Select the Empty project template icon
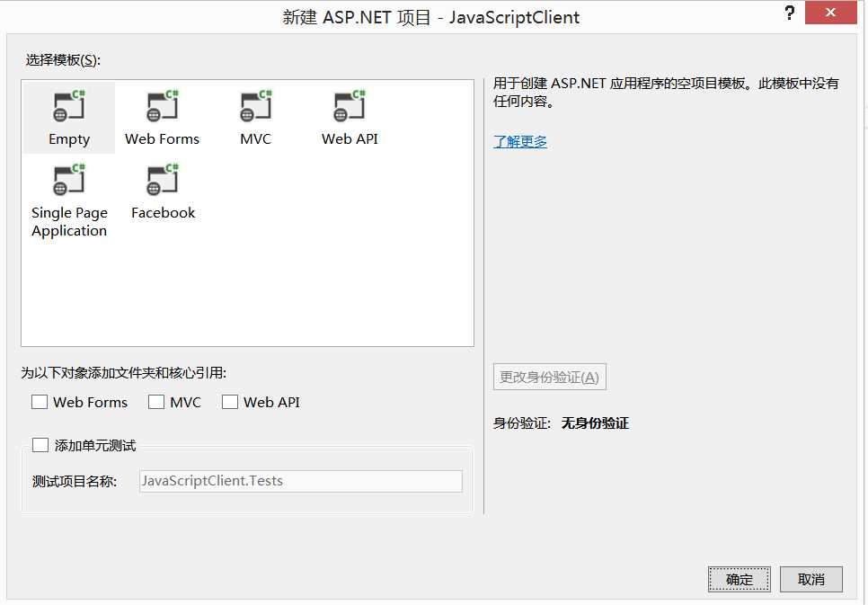 [68, 106]
